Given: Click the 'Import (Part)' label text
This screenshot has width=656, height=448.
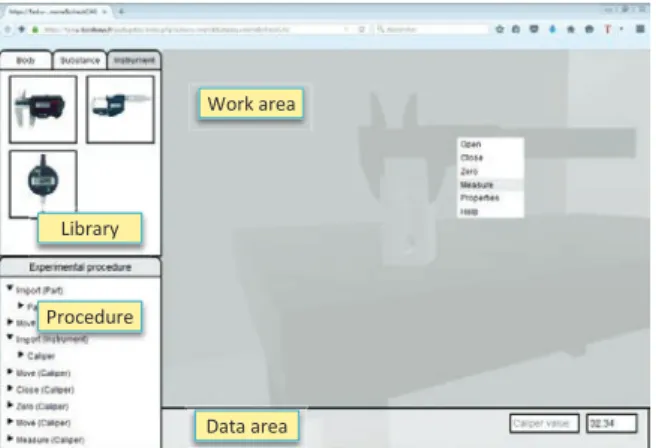Looking at the screenshot, I should pyautogui.click(x=39, y=290).
